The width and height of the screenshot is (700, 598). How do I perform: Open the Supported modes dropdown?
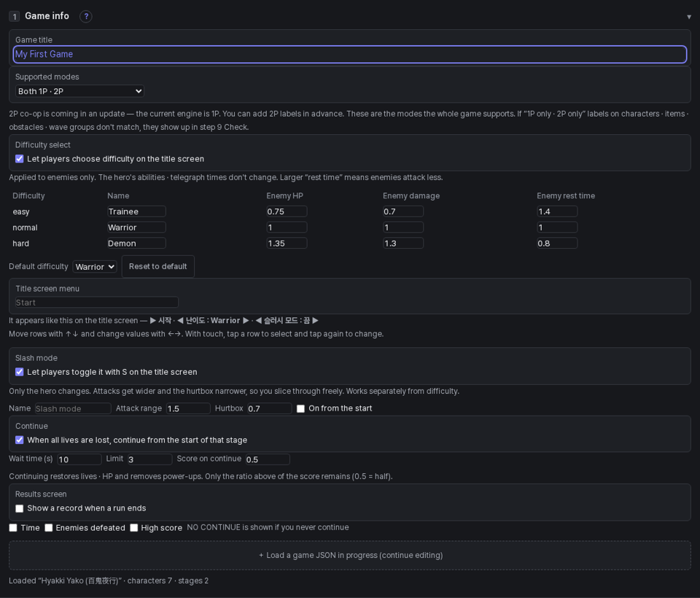(x=79, y=91)
